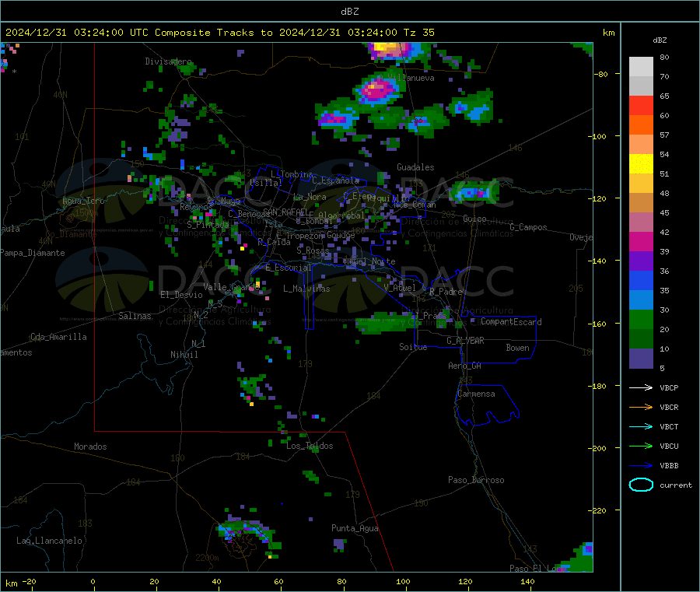Click the Agua_Toro place label

click(83, 201)
